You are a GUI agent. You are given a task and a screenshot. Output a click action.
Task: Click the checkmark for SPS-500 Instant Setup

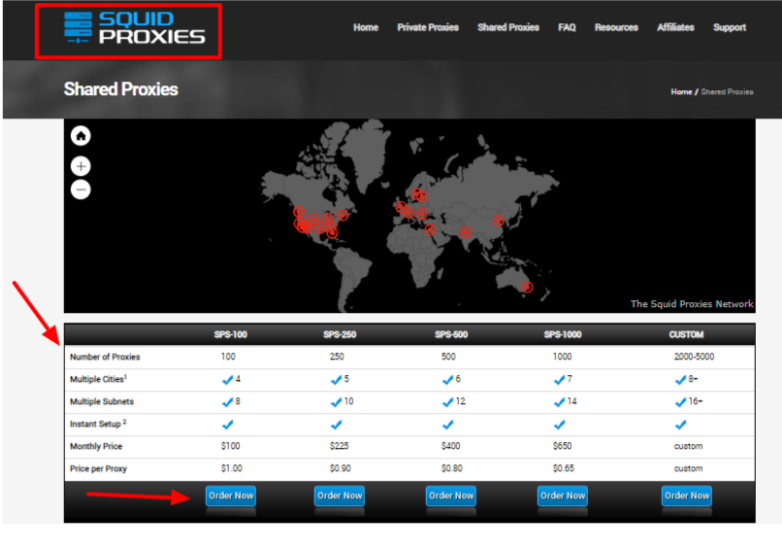pyautogui.click(x=448, y=425)
